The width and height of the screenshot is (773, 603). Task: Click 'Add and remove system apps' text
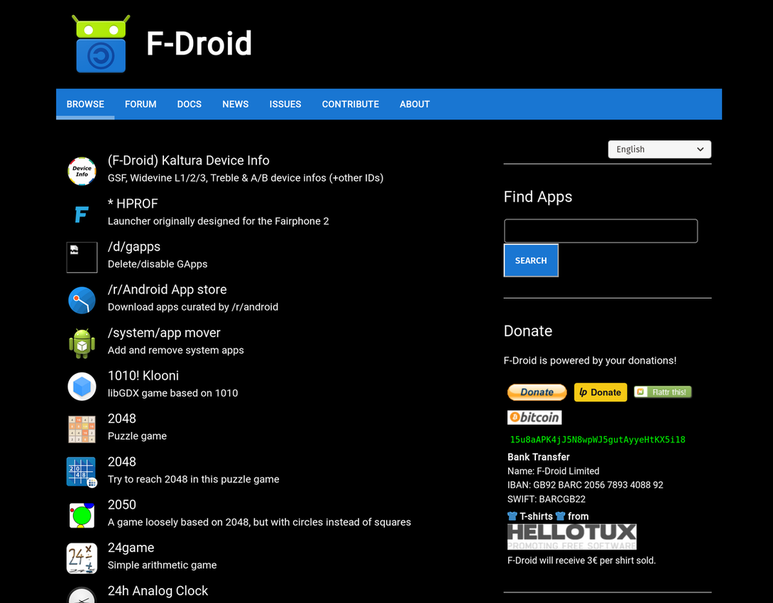[x=176, y=350]
